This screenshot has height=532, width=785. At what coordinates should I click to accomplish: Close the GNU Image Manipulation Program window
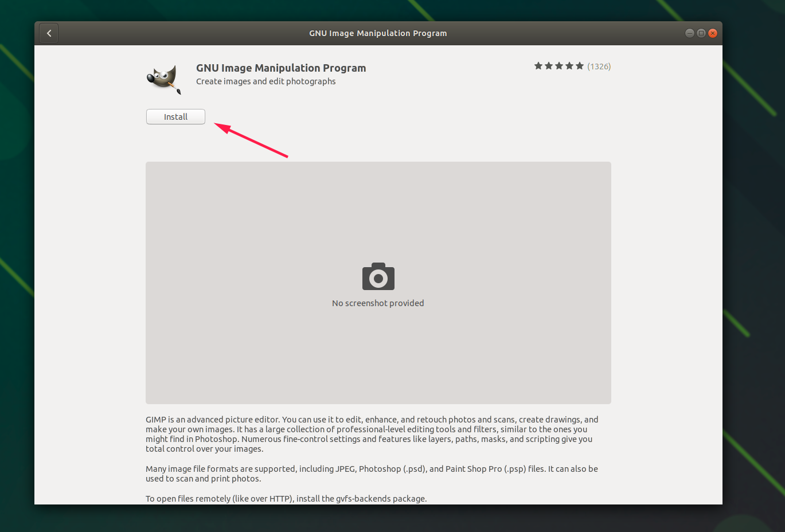(713, 33)
